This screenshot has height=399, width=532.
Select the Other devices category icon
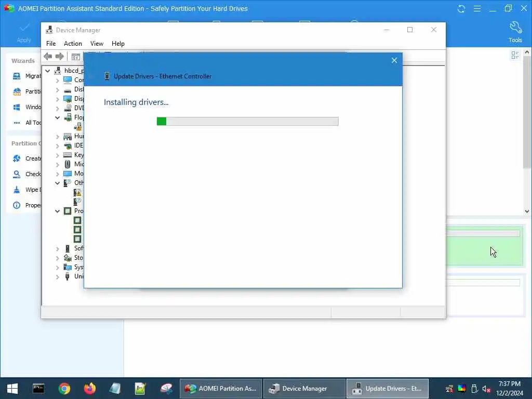(68, 183)
